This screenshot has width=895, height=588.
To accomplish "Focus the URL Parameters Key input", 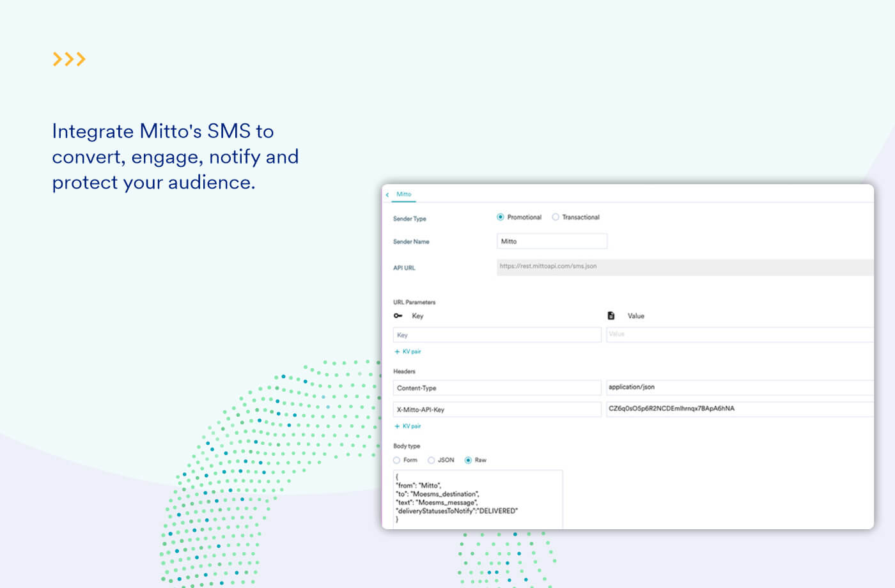I will point(497,335).
